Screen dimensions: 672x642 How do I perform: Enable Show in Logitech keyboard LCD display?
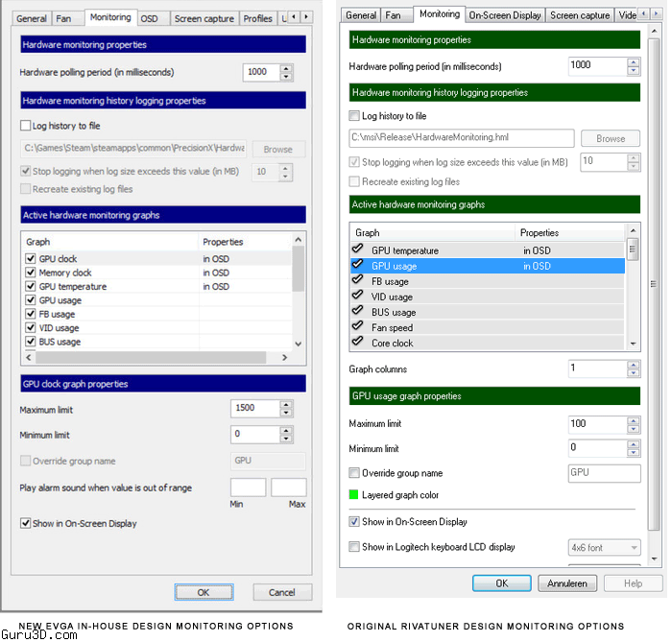coord(354,547)
